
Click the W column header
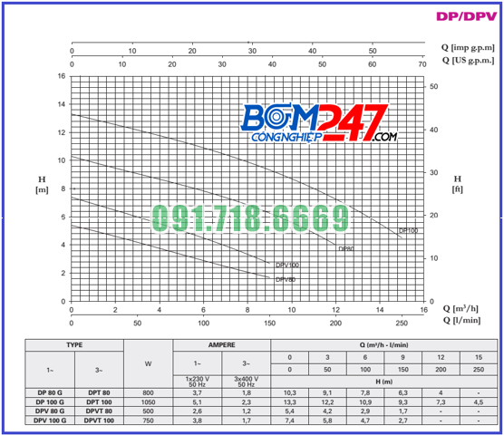[148, 363]
